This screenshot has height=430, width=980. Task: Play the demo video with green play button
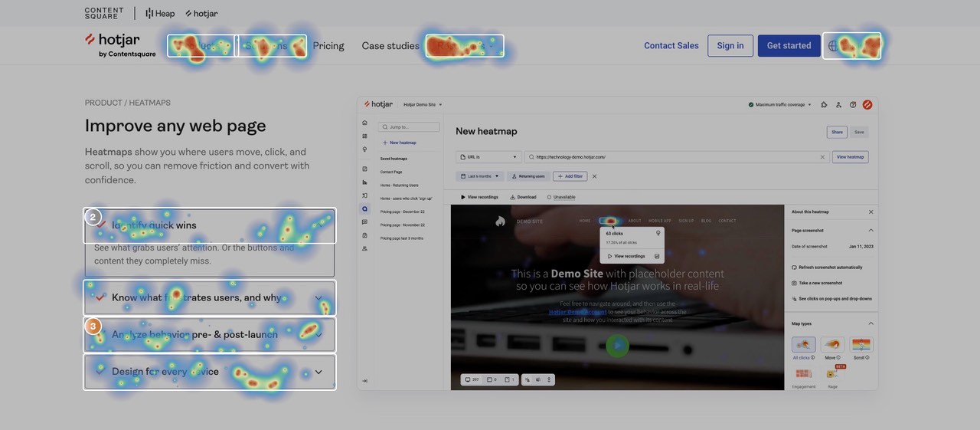617,346
